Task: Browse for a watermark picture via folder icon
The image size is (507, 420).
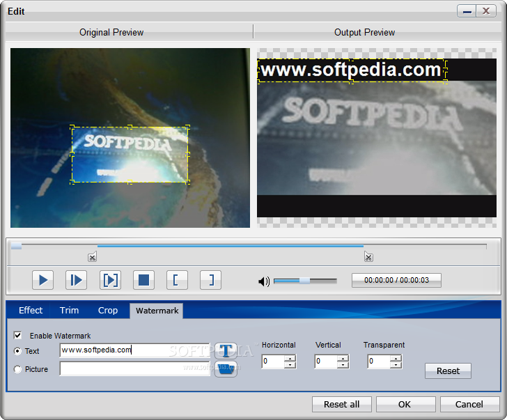Action: 226,369
